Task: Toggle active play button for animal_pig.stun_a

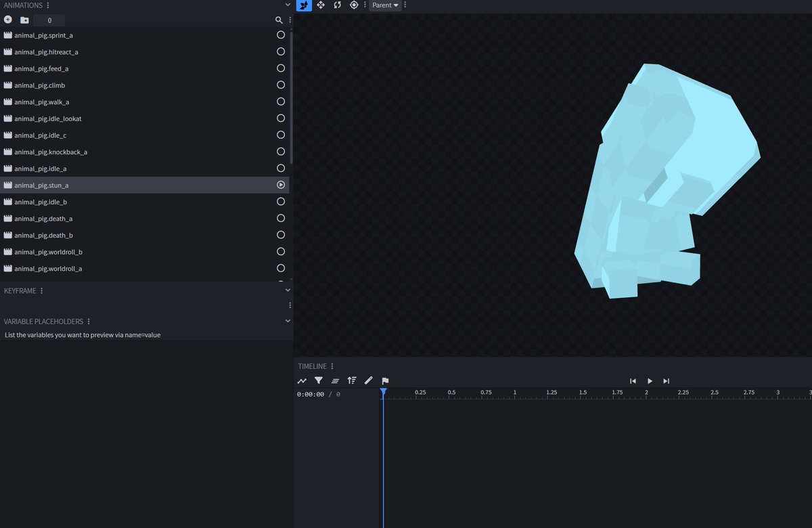Action: [x=281, y=185]
